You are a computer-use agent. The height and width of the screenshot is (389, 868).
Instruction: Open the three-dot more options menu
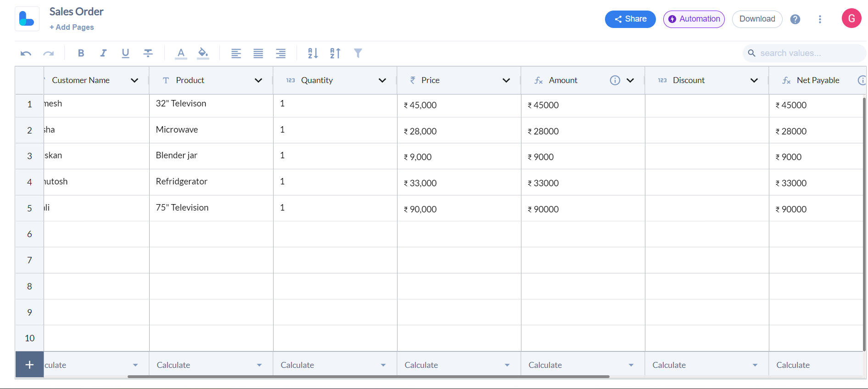[820, 19]
